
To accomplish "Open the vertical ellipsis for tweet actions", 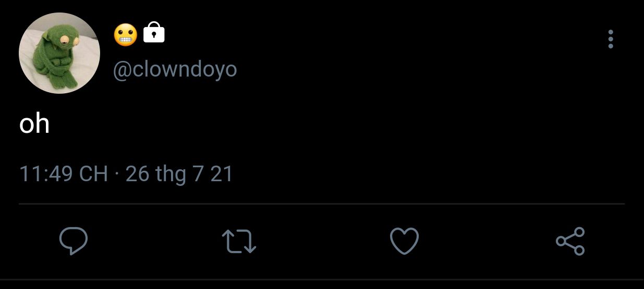I will 611,40.
